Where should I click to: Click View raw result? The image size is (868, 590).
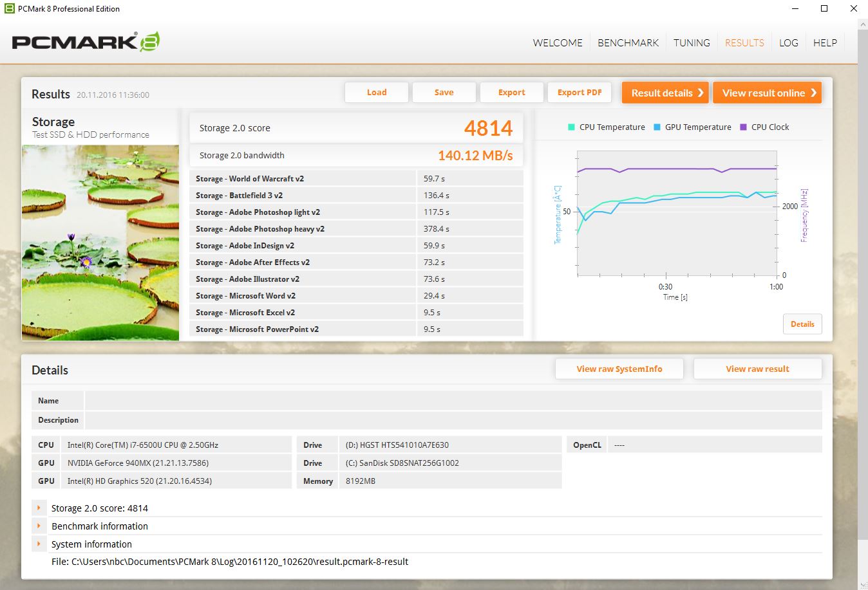coord(757,369)
